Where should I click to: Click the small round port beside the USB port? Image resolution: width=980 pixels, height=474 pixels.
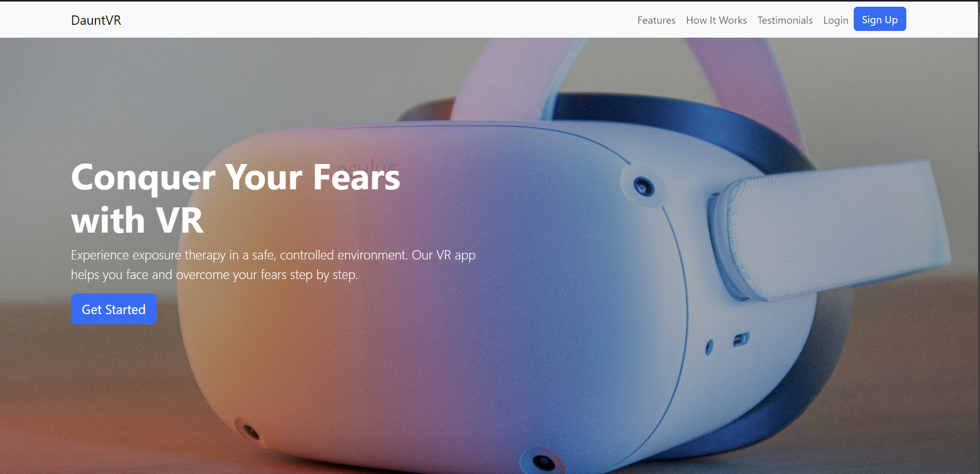(709, 347)
